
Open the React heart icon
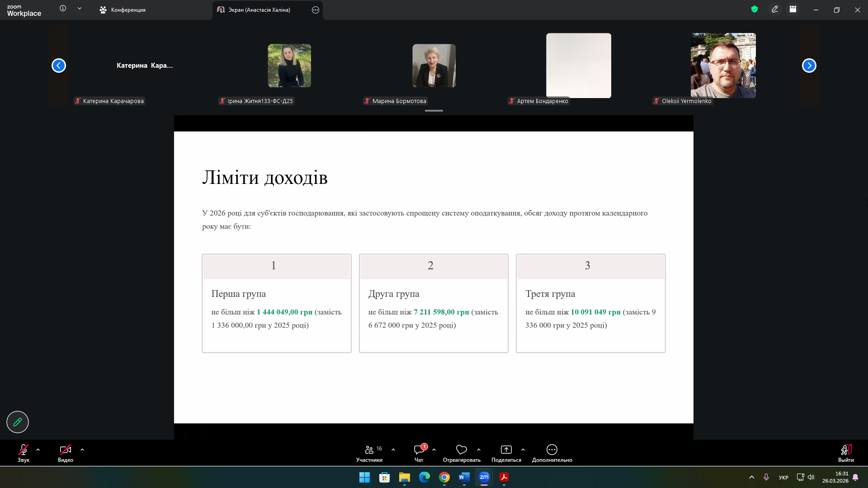[x=461, y=450]
